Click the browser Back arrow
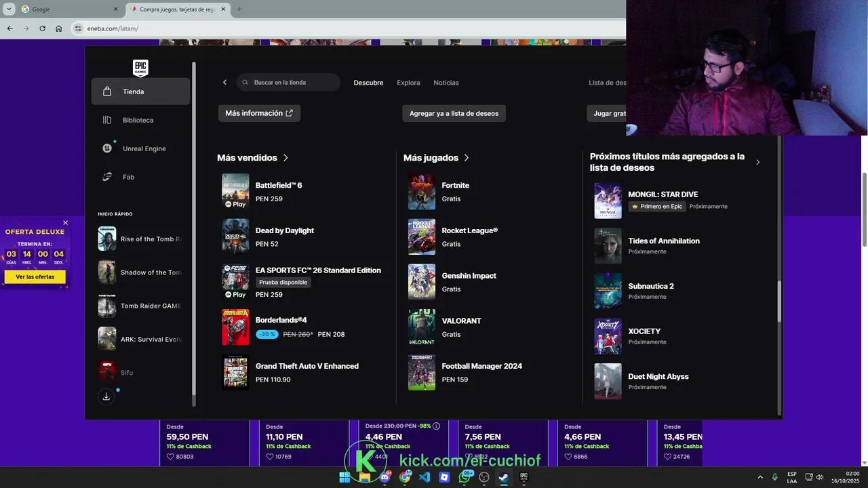 [9, 28]
